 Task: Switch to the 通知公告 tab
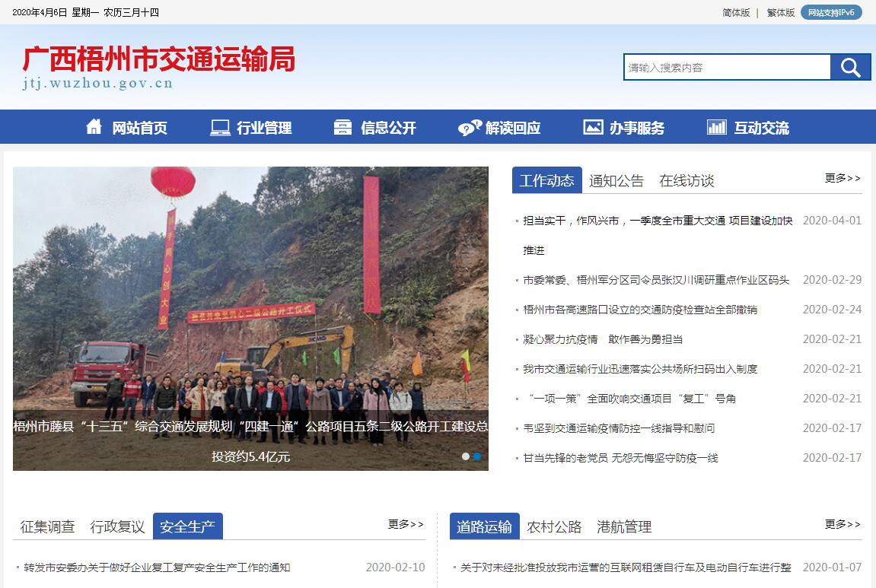(616, 181)
